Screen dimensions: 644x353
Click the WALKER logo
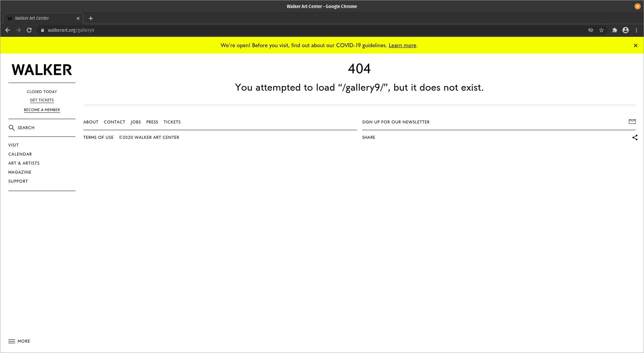[x=42, y=70]
